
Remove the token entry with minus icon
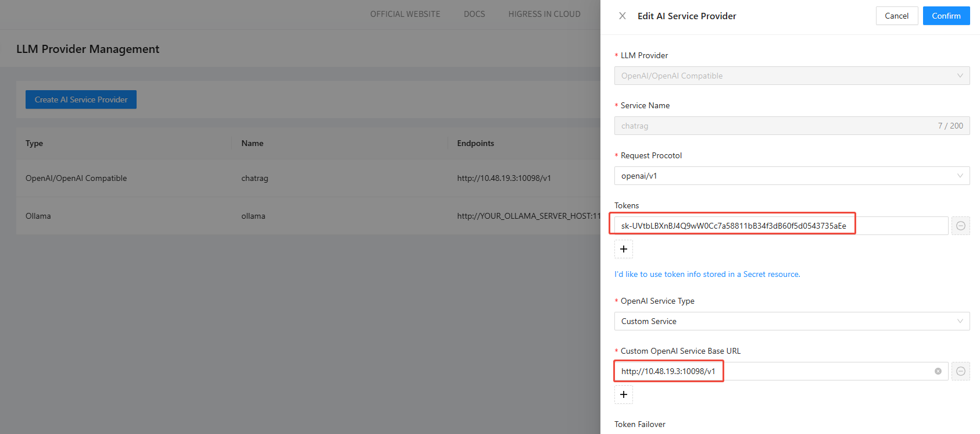click(x=960, y=226)
